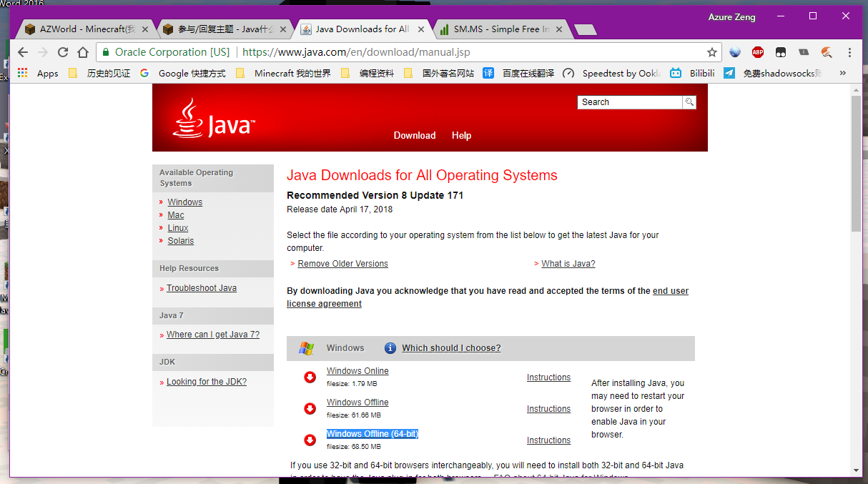Viewport: 868px width, 484px height.
Task: Open the Speedtest by Ookla bookmark
Action: tap(612, 73)
